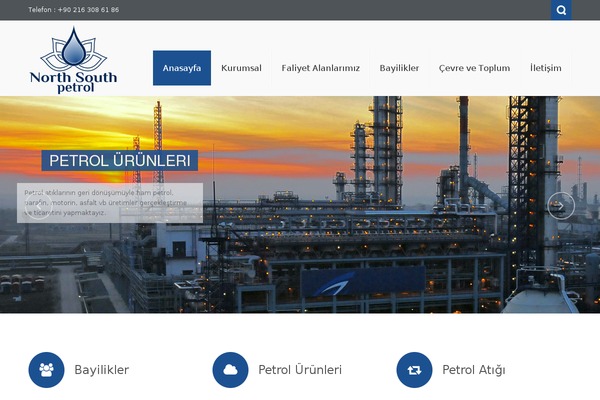Click the Bayilikler heading link
The width and height of the screenshot is (600, 400).
101,370
